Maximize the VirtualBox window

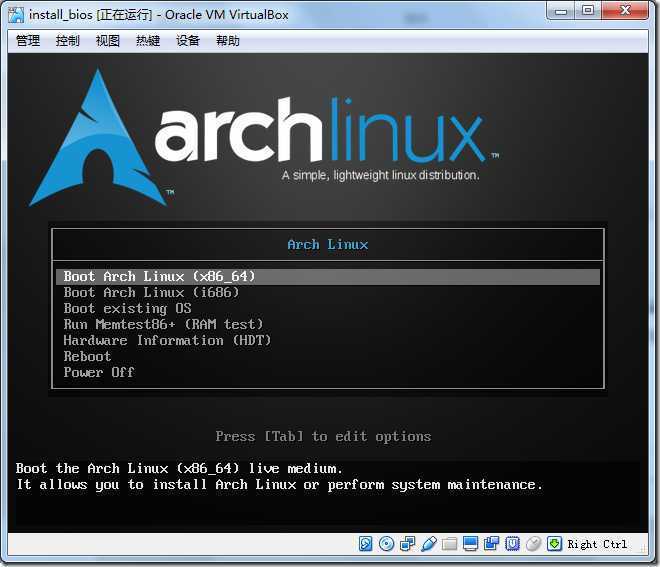[x=588, y=11]
